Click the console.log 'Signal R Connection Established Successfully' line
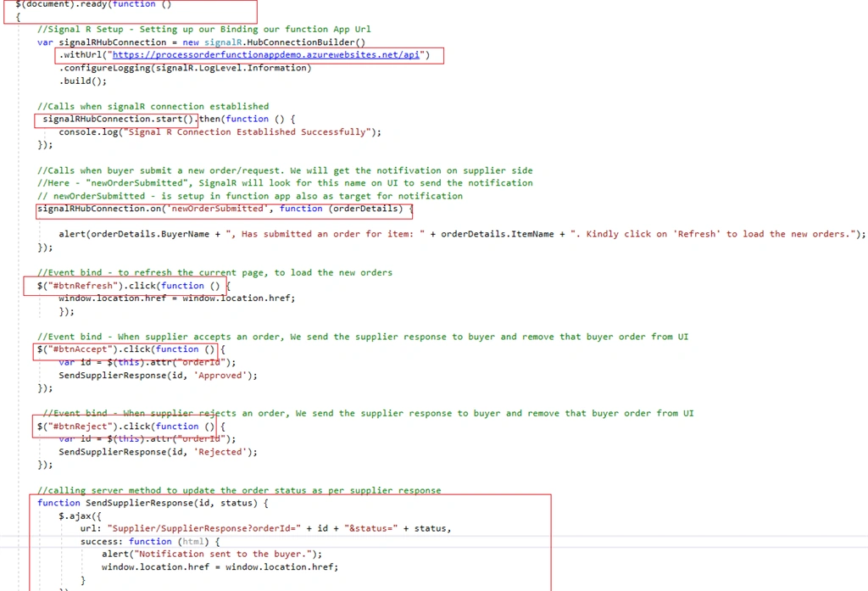 pos(220,131)
